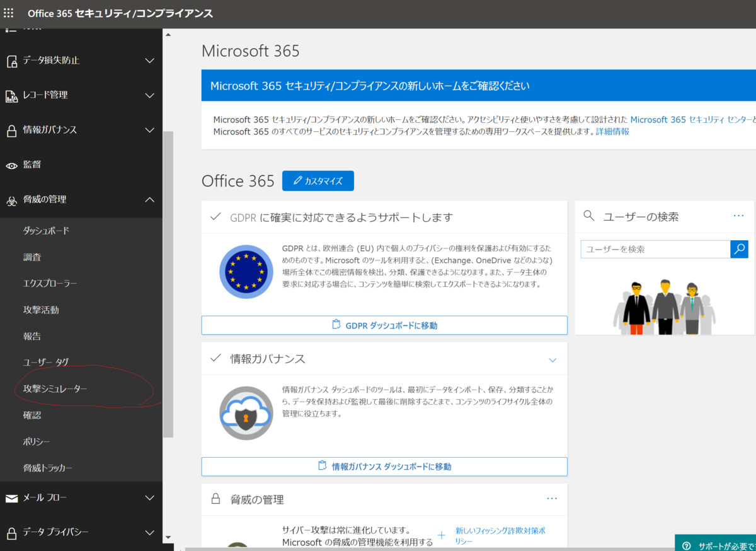The image size is (756, 551).
Task: Click the ユーザーの検索 card heading
Action: 641,216
